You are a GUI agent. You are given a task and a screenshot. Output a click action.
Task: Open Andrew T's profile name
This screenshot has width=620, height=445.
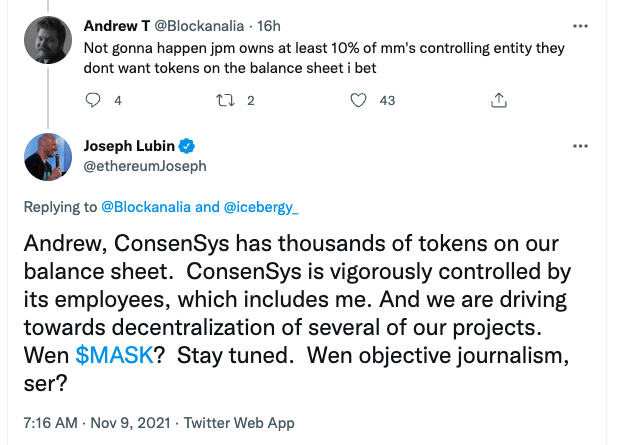coord(117,25)
